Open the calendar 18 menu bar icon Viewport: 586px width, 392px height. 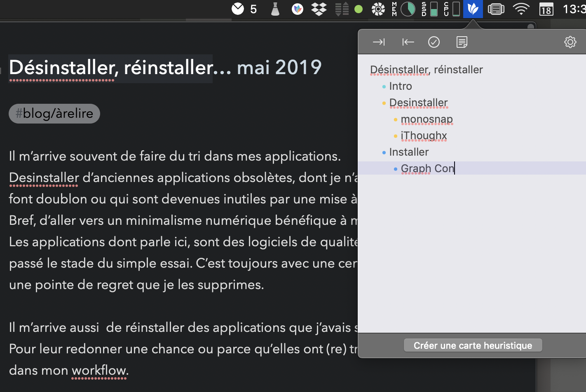(546, 9)
